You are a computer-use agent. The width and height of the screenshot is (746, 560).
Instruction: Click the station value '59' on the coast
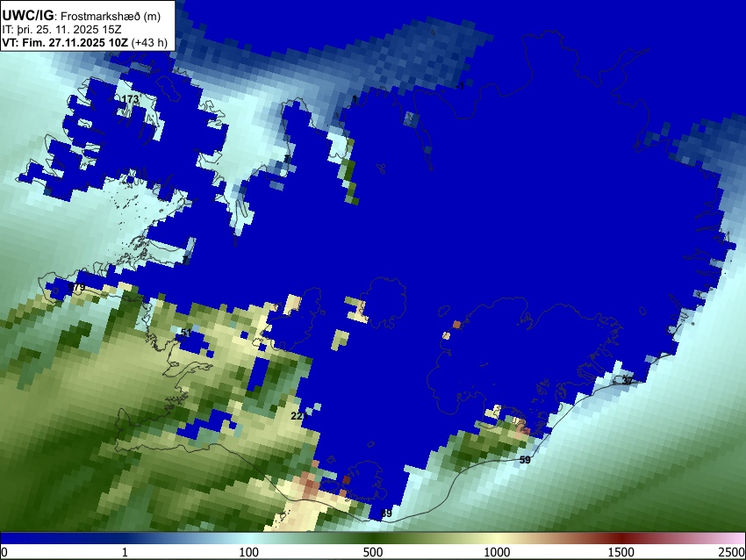click(x=525, y=460)
